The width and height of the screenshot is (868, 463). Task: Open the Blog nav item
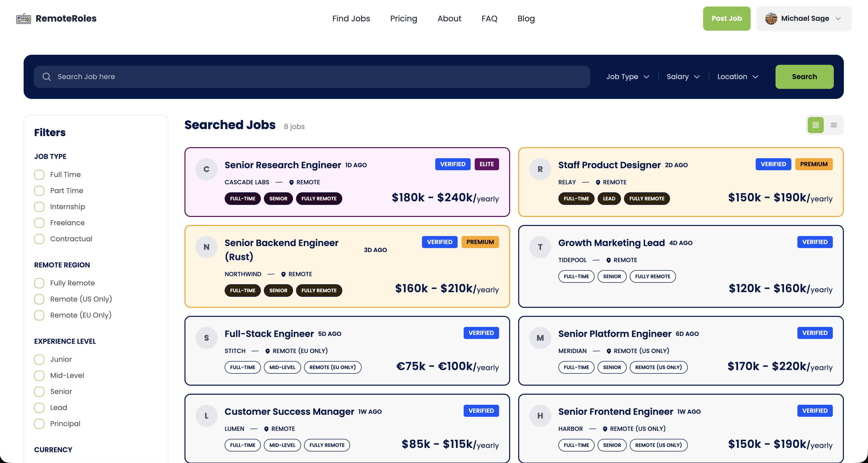[x=526, y=19]
